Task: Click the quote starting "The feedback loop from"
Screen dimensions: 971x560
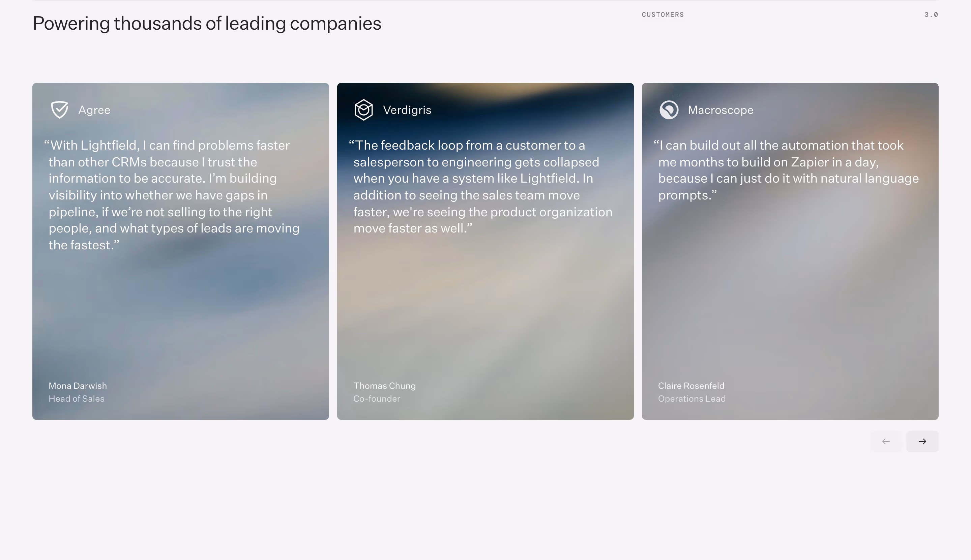Action: pos(481,187)
